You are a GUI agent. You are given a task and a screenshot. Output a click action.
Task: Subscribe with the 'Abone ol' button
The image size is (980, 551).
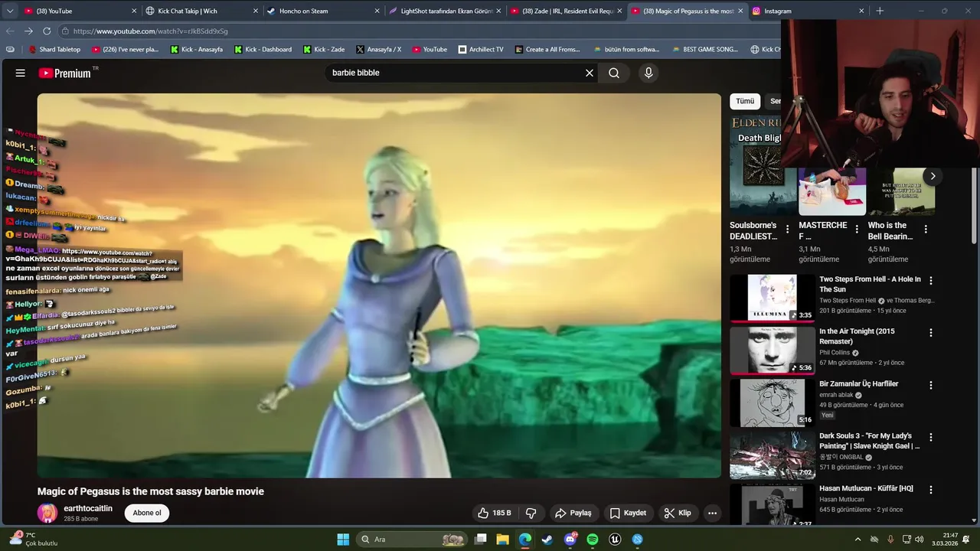tap(147, 513)
